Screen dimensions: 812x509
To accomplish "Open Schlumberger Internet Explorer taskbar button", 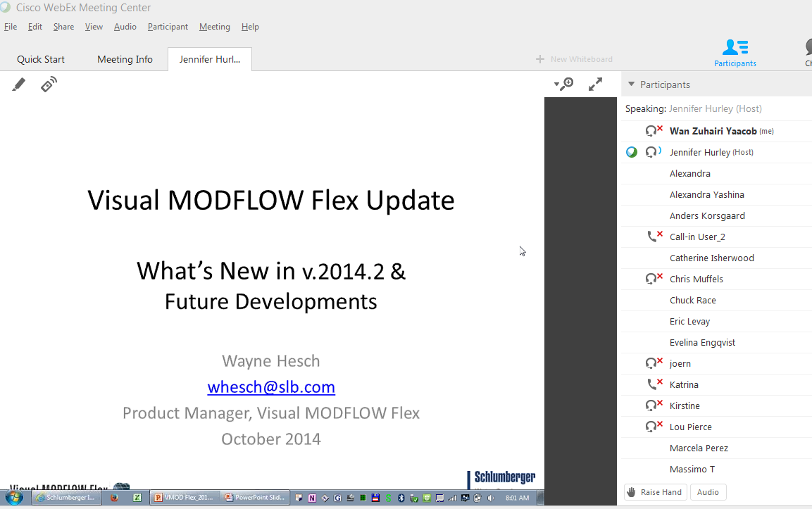I will pyautogui.click(x=65, y=498).
